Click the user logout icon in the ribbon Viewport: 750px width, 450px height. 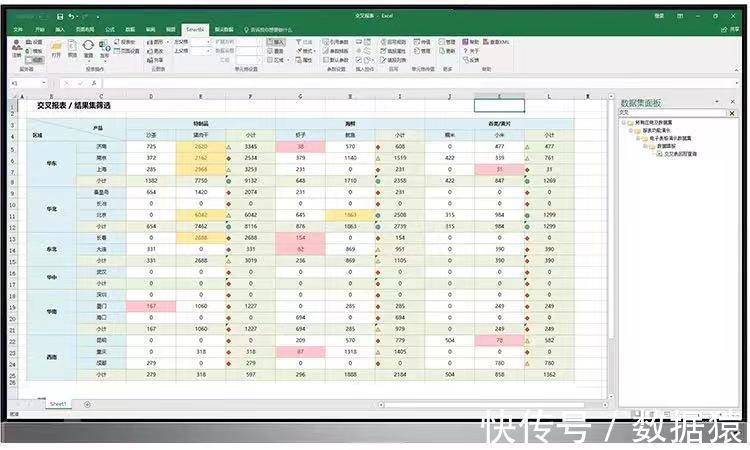(x=17, y=46)
